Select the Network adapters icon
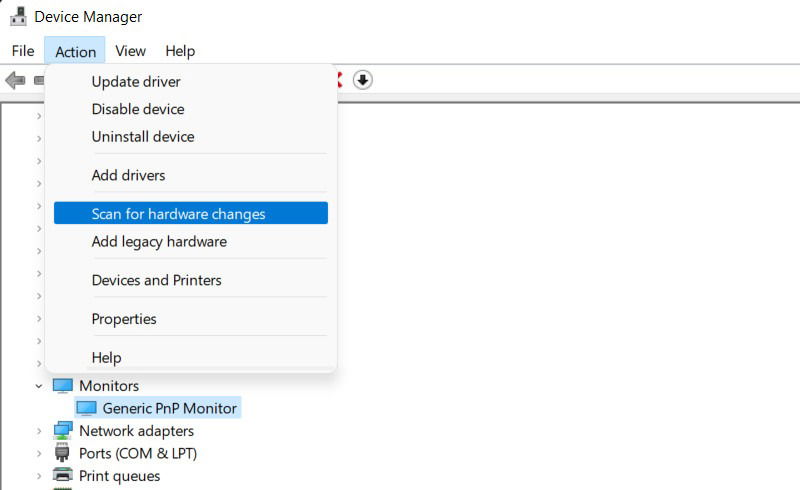This screenshot has width=800, height=490. click(x=63, y=431)
